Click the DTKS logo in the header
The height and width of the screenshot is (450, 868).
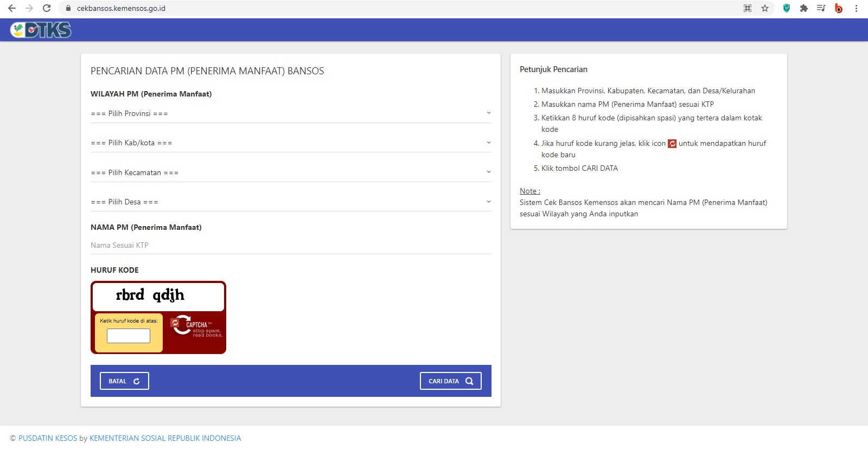pos(41,30)
